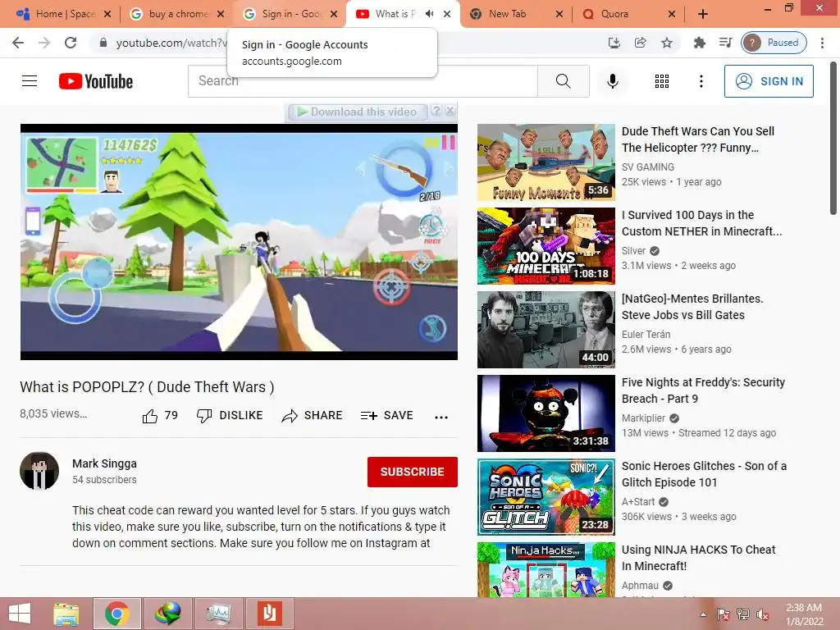Go to YouTube home via logo
The width and height of the screenshot is (840, 630).
96,81
